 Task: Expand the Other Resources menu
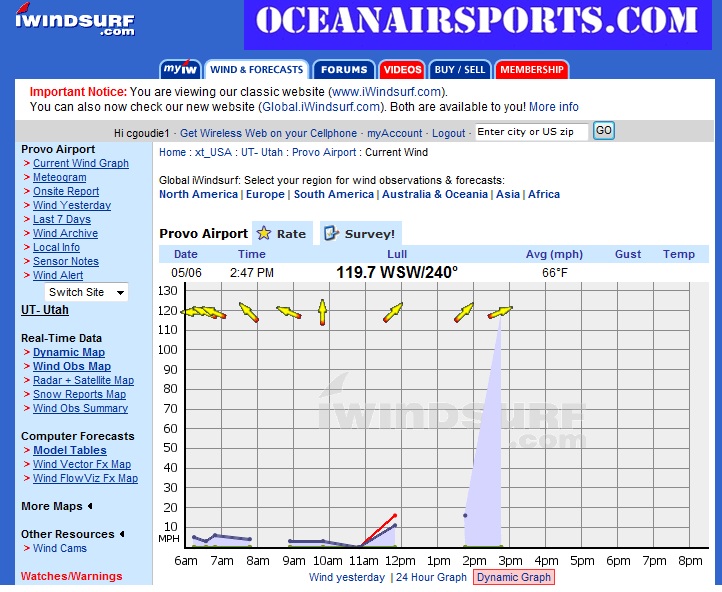point(73,534)
